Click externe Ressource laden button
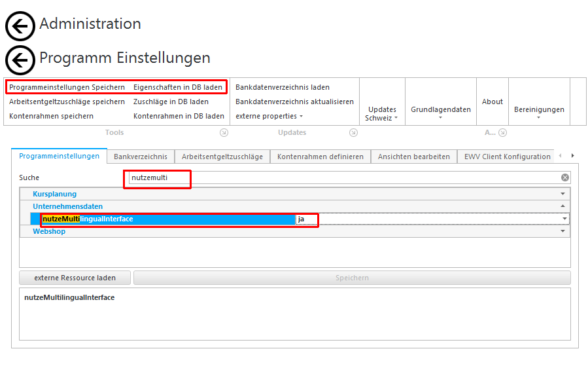This screenshot has height=372, width=588. [x=75, y=278]
